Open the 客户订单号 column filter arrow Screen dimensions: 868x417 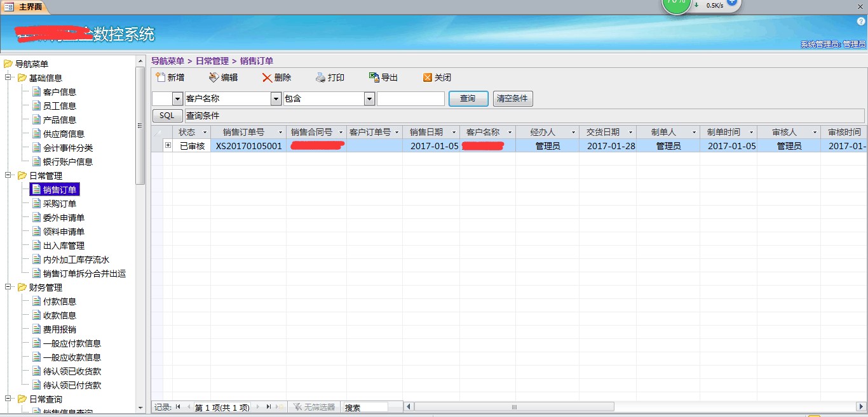pos(397,132)
